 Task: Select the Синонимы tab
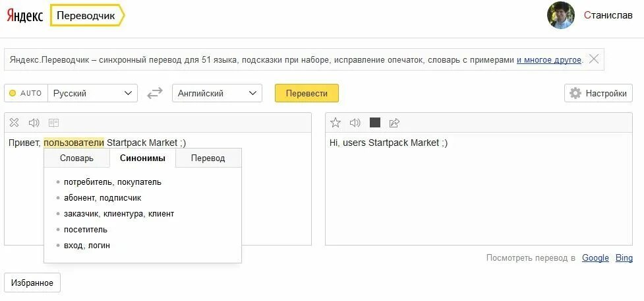click(142, 158)
